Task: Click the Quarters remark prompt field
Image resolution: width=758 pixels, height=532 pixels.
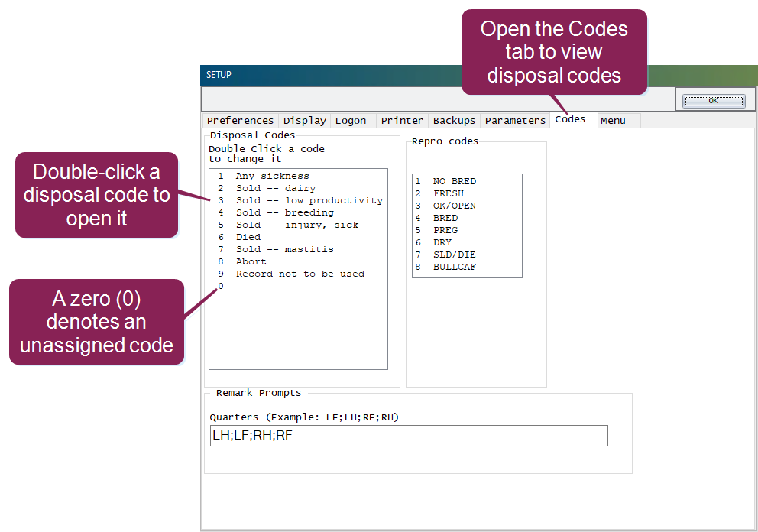Action: pos(409,436)
